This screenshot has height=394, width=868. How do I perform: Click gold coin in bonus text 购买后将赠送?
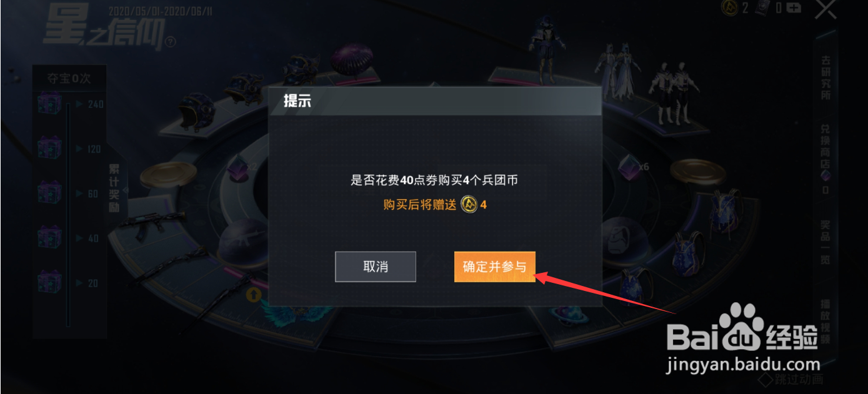468,204
